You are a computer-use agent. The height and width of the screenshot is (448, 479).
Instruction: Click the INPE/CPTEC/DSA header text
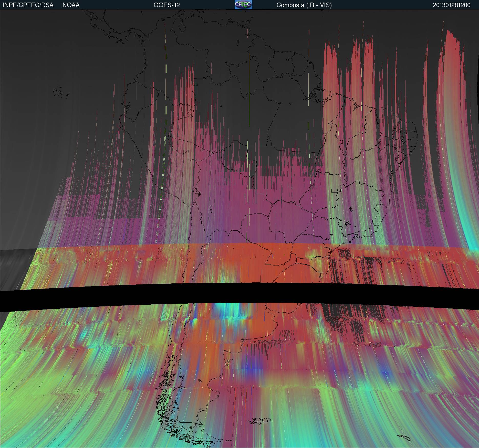pyautogui.click(x=28, y=5)
